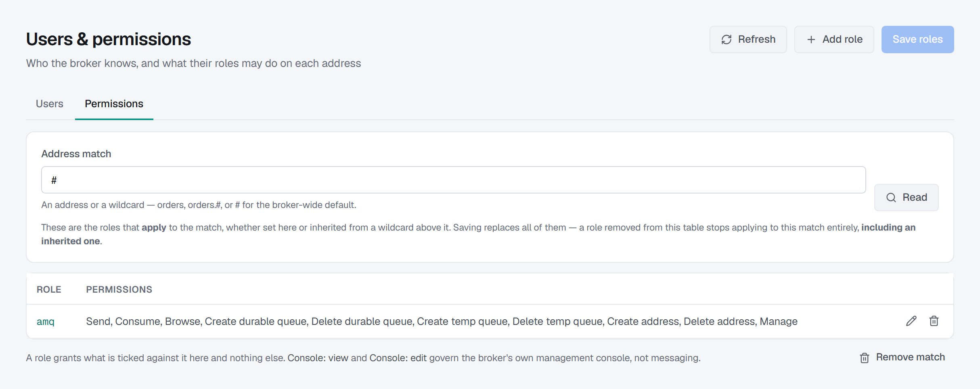Focus the Address match input field
The image size is (980, 389).
pyautogui.click(x=453, y=180)
